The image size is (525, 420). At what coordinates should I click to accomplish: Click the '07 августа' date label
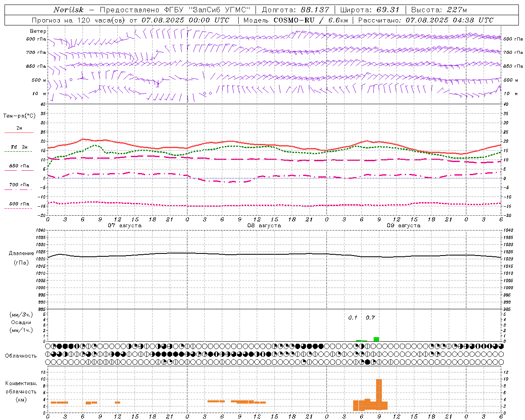tap(125, 226)
